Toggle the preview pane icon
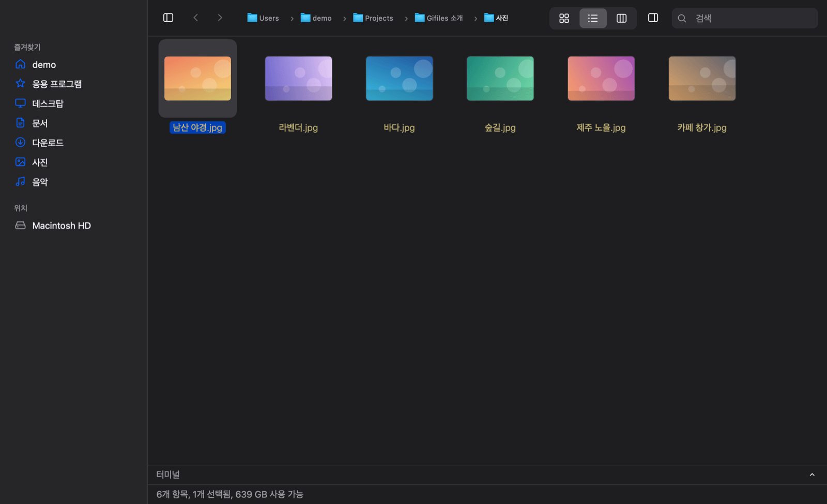Screen dimensions: 827x504 [653, 18]
